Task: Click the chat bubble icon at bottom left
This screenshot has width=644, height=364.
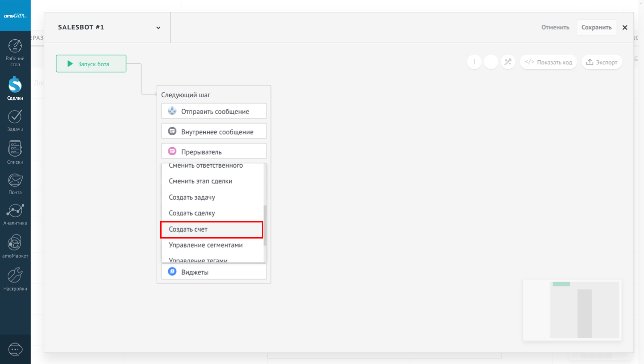Action: [15, 349]
